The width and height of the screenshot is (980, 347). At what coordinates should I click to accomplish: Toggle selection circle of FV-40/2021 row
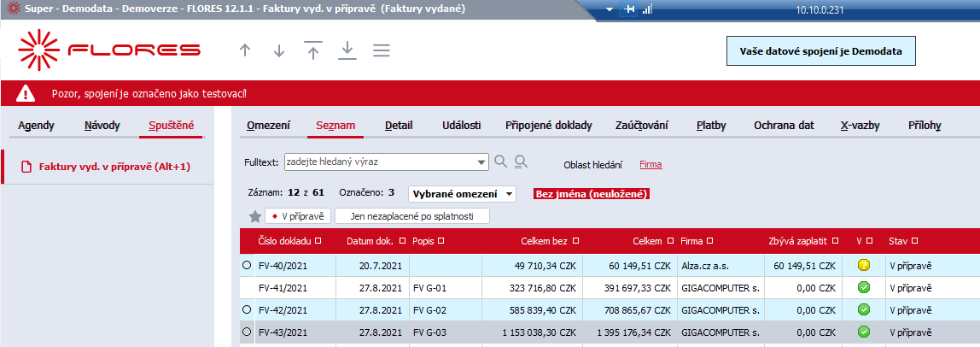click(x=246, y=266)
